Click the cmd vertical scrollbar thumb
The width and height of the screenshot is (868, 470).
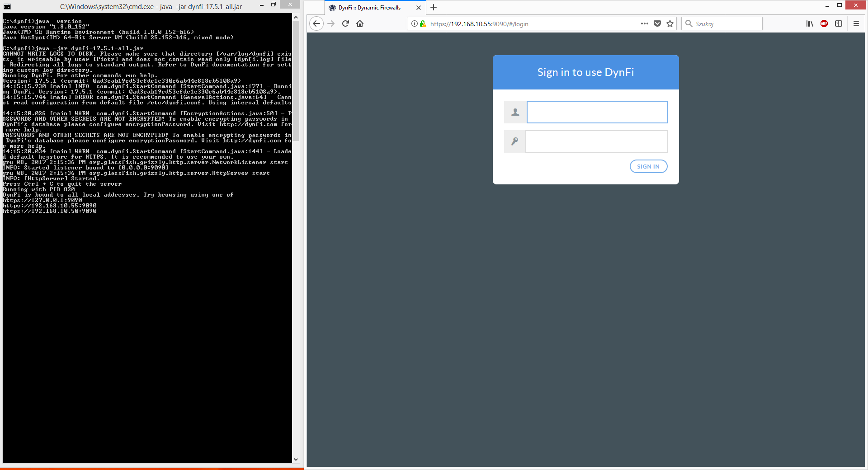point(296,81)
